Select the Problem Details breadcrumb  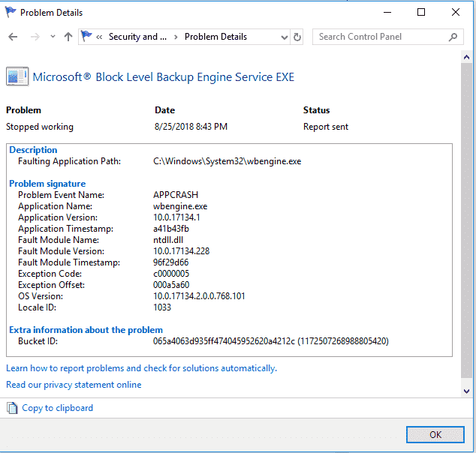click(x=215, y=37)
